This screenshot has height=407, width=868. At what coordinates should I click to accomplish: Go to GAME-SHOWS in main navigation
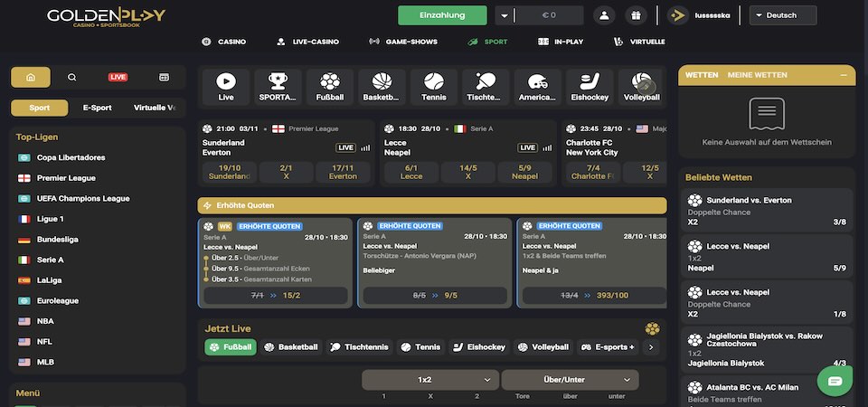click(x=403, y=42)
